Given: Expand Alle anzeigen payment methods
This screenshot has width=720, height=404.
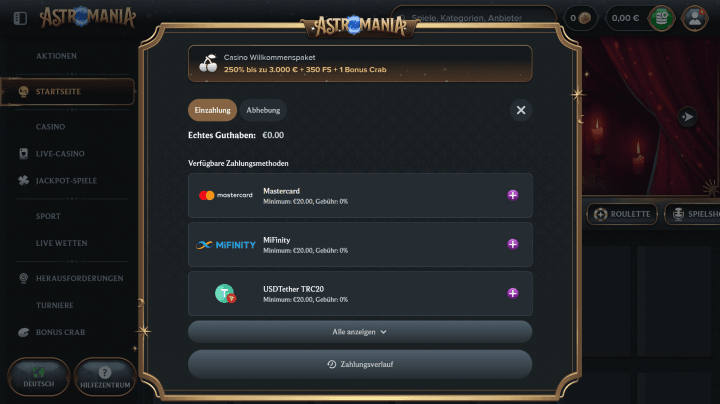Looking at the screenshot, I should click(360, 332).
